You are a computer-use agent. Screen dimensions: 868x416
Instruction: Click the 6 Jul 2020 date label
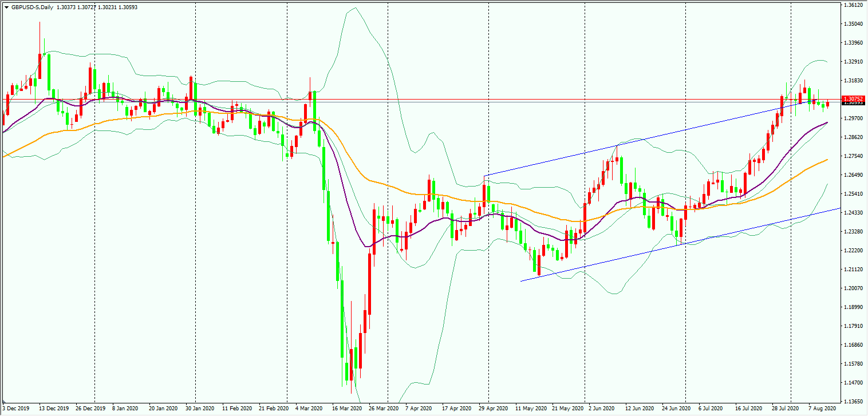point(711,409)
